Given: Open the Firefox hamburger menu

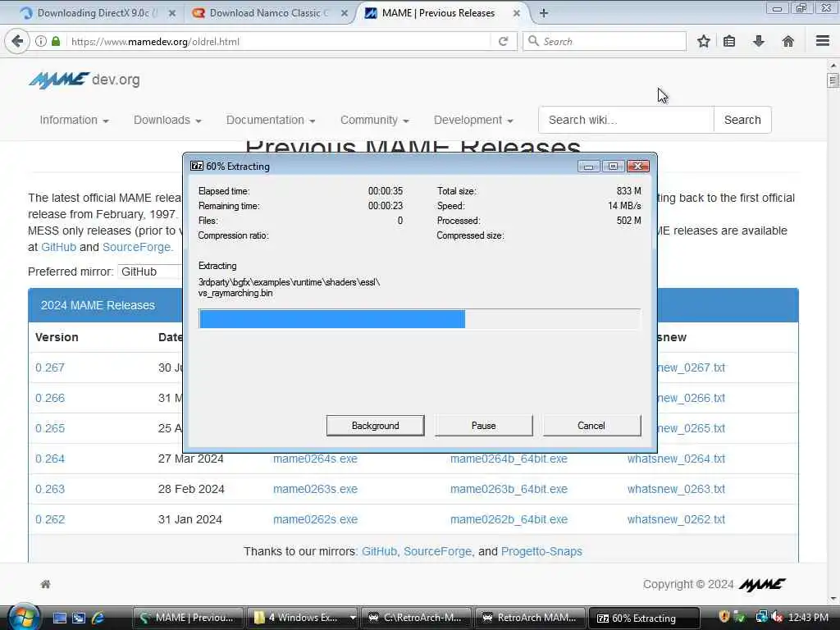Looking at the screenshot, I should pos(823,41).
